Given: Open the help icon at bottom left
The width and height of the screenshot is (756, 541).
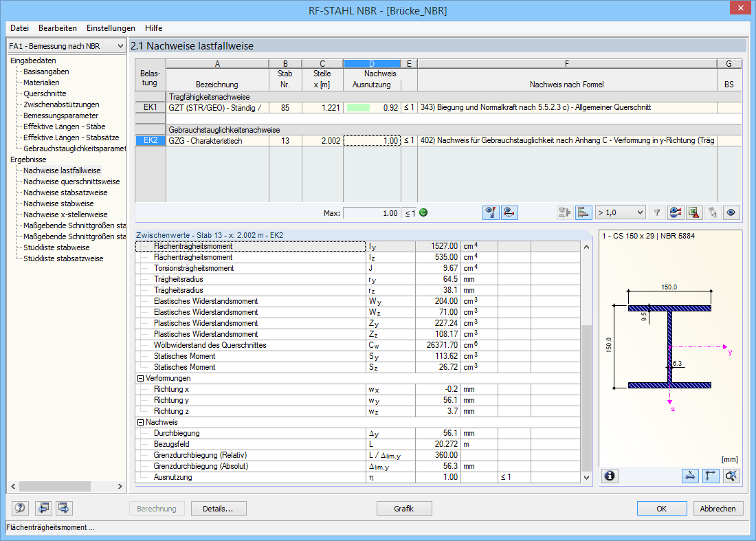Looking at the screenshot, I should pyautogui.click(x=20, y=508).
